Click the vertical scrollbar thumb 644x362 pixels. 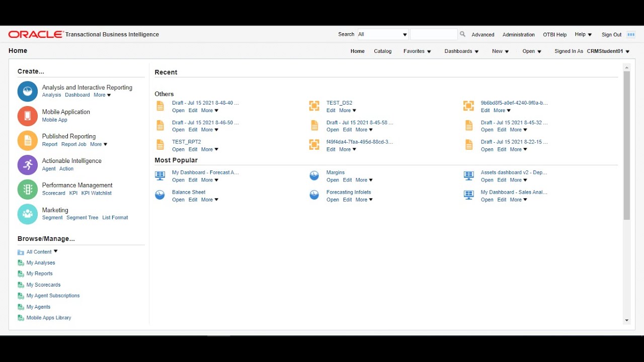627,146
